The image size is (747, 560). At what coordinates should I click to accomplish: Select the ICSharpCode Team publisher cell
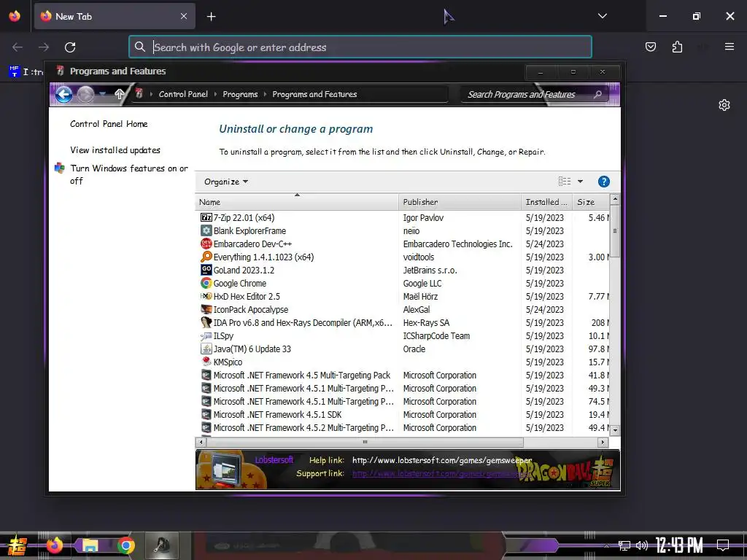(x=436, y=335)
